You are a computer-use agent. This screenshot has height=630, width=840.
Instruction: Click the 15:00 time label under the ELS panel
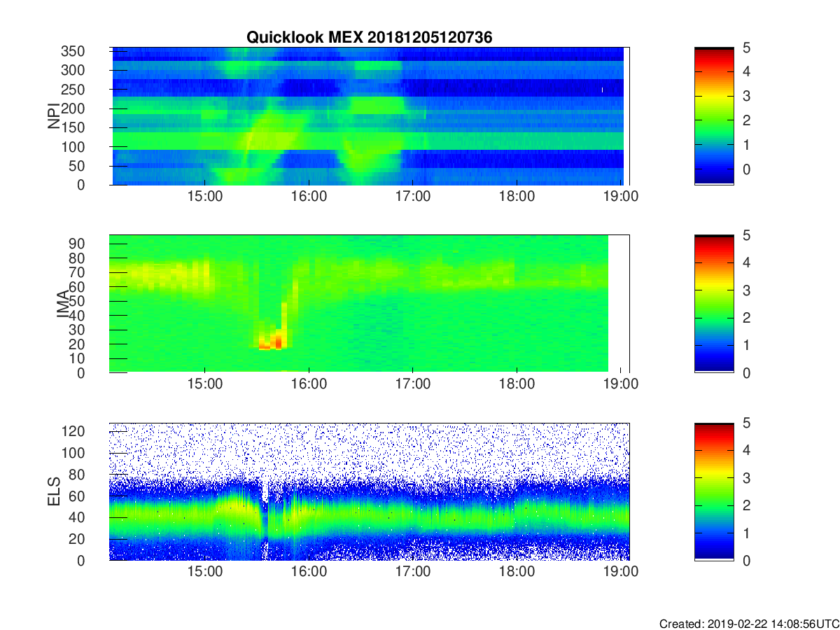[205, 572]
